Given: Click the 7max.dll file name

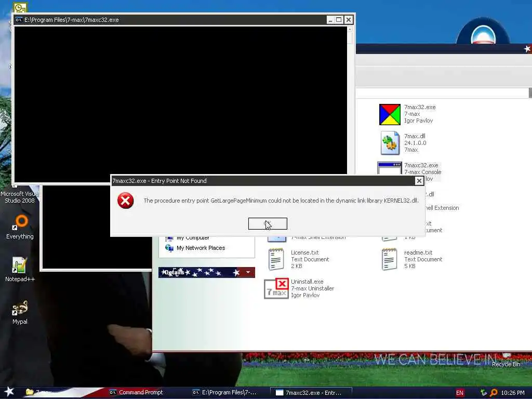Looking at the screenshot, I should [x=415, y=136].
